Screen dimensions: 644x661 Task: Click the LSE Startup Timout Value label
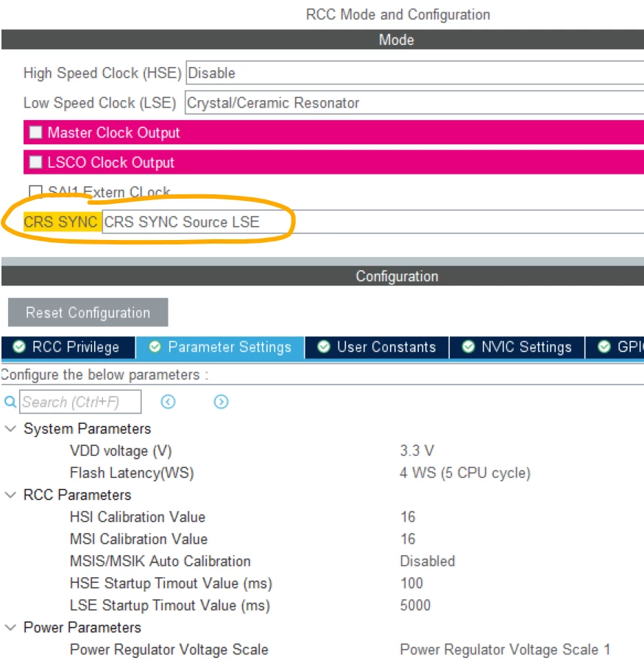pyautogui.click(x=169, y=605)
